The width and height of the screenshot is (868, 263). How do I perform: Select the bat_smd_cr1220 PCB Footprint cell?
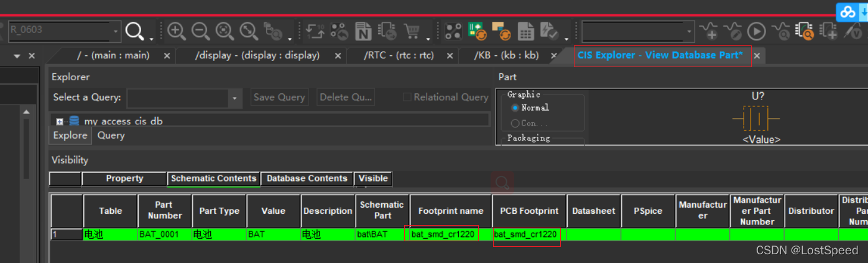[x=526, y=234]
